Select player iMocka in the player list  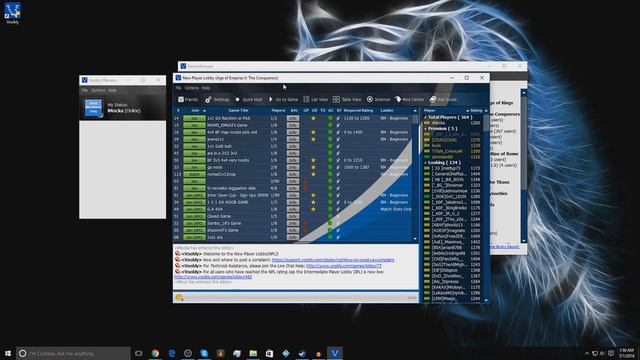tap(453, 123)
